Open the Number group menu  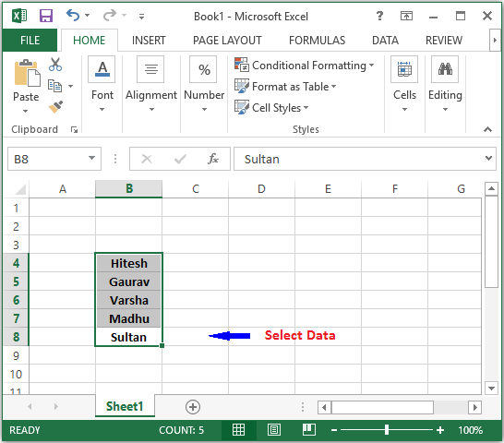(204, 85)
